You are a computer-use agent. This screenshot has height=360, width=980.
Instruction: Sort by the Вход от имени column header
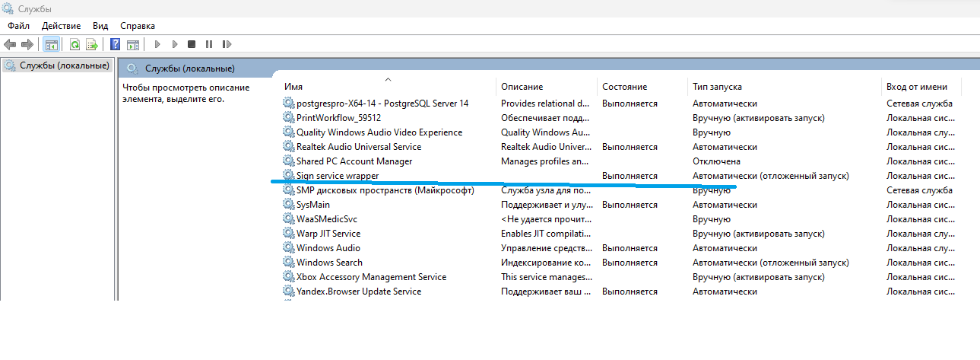917,87
